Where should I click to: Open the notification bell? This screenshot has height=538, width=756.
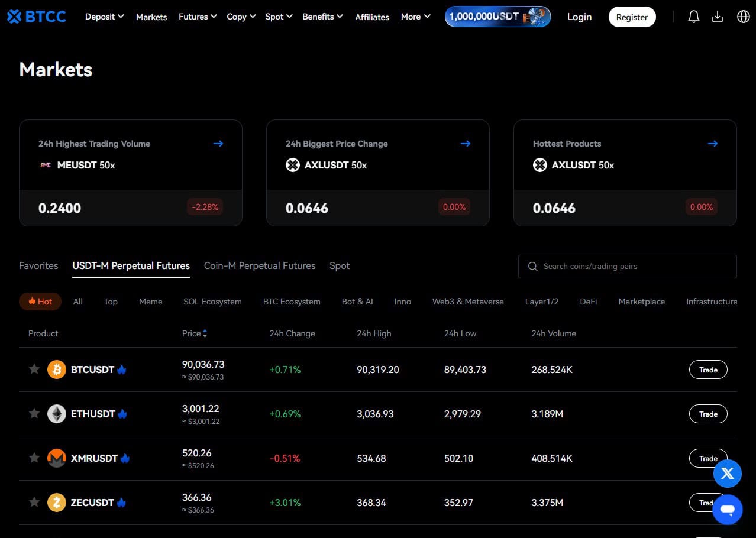(x=693, y=16)
